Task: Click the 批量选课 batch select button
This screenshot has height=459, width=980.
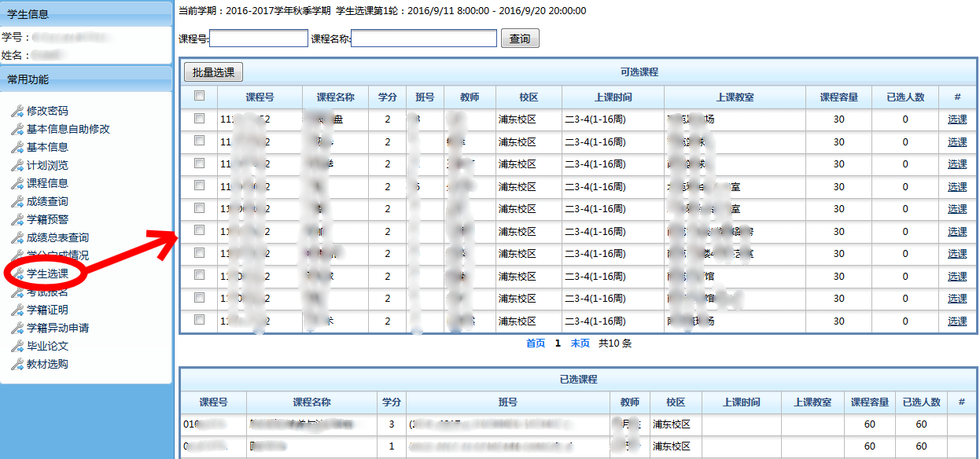Action: [214, 72]
